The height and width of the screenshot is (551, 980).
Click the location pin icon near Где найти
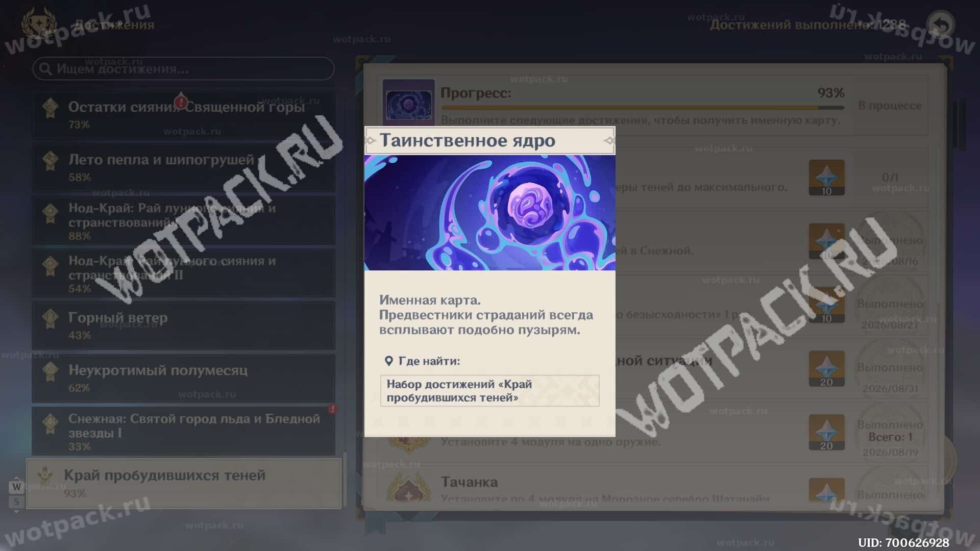coord(388,361)
